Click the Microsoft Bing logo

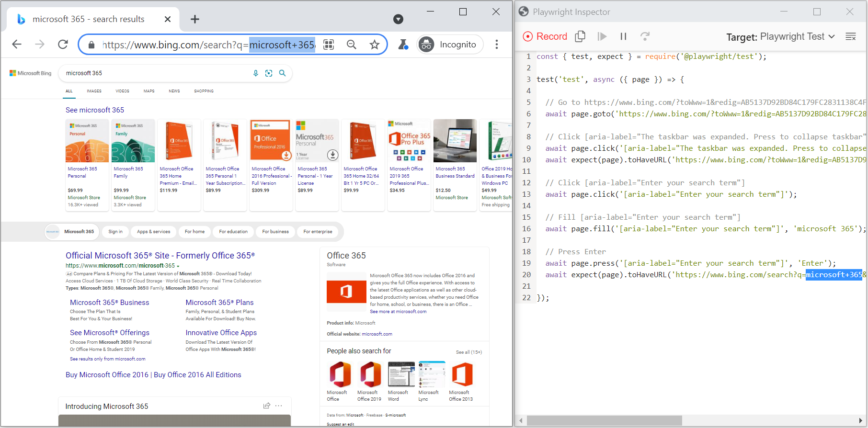pos(30,73)
